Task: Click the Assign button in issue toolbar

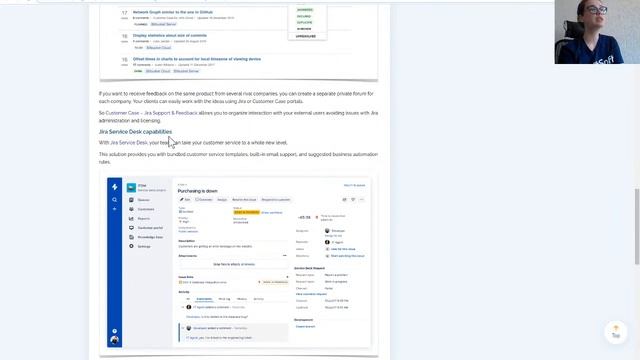Action: [222, 200]
